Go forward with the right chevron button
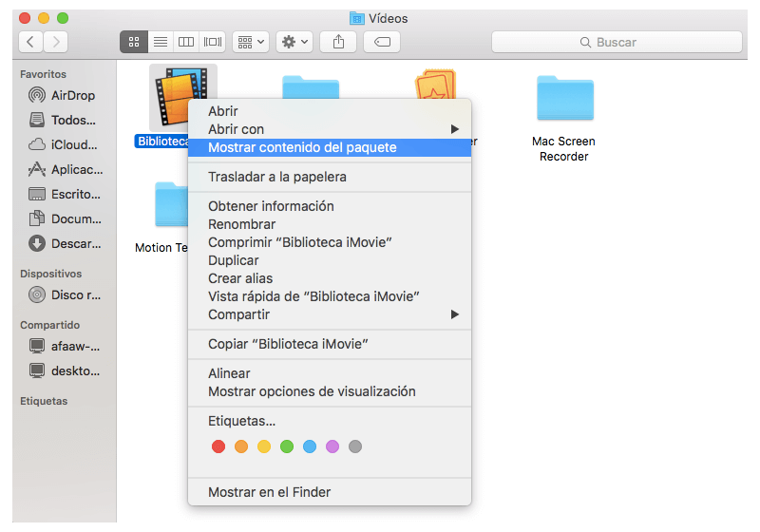 tap(56, 42)
